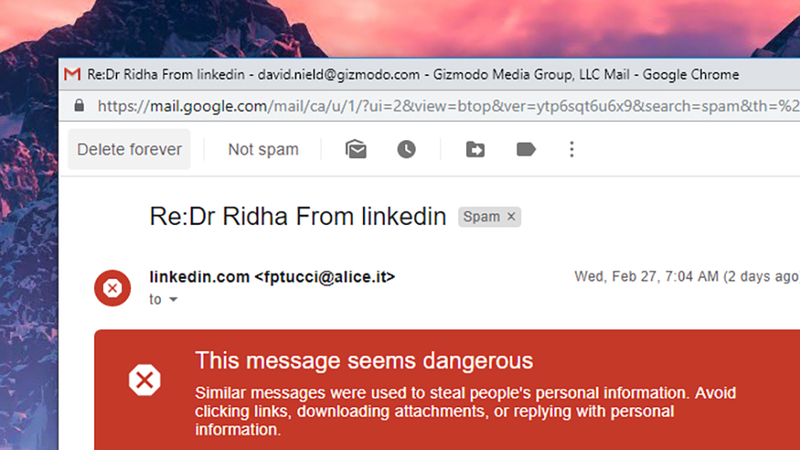Screen dimensions: 800x450
Task: Click the Delete forever button
Action: 129,149
